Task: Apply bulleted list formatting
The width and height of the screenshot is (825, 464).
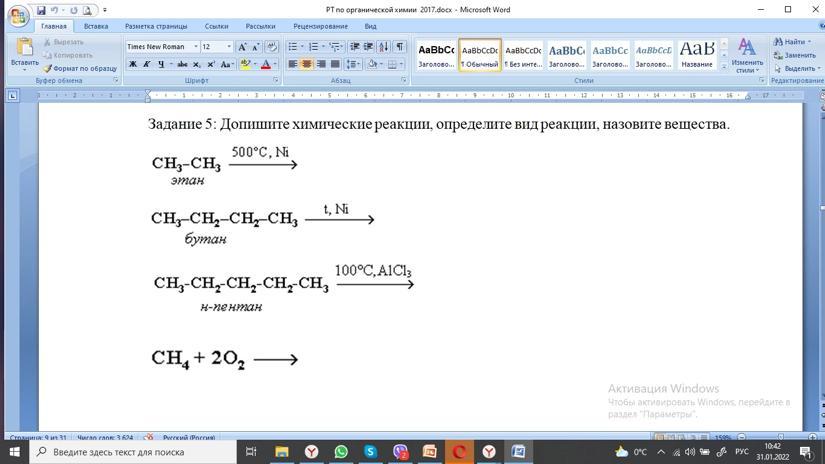Action: coord(295,47)
